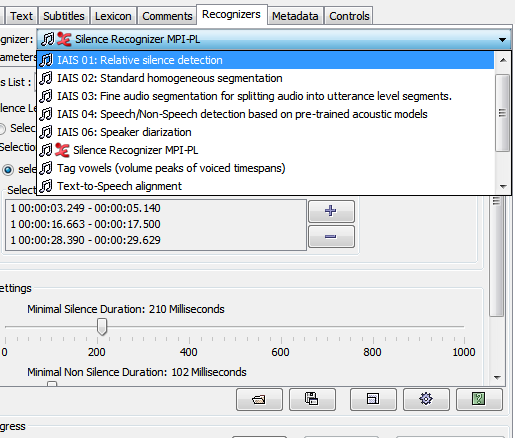Viewport: 515px width, 438px height.
Task: Choose IAIS 01: Relative silence detection
Action: pyautogui.click(x=266, y=60)
